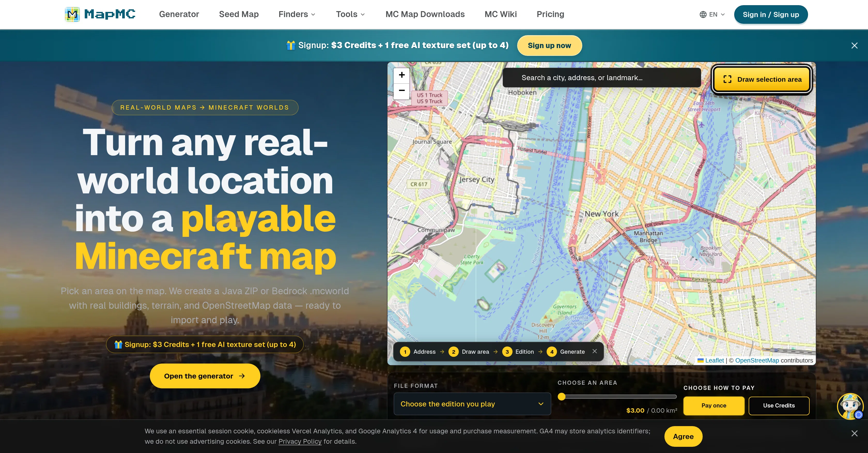868x453 pixels.
Task: Click the signup credits pill under hero text
Action: point(205,344)
